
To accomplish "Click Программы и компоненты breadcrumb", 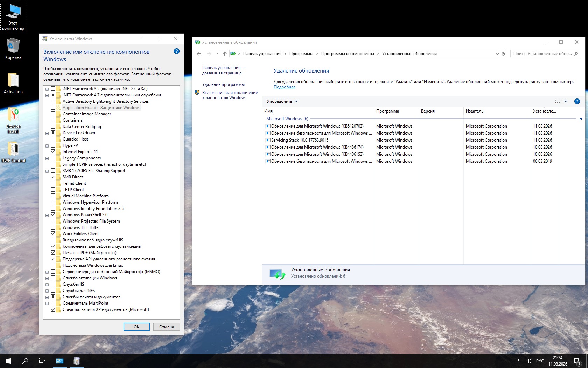I will point(348,54).
